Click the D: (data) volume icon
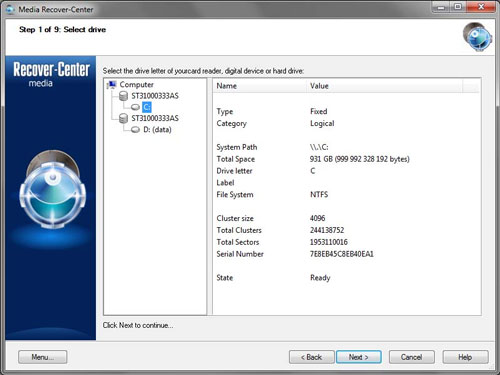 [135, 130]
